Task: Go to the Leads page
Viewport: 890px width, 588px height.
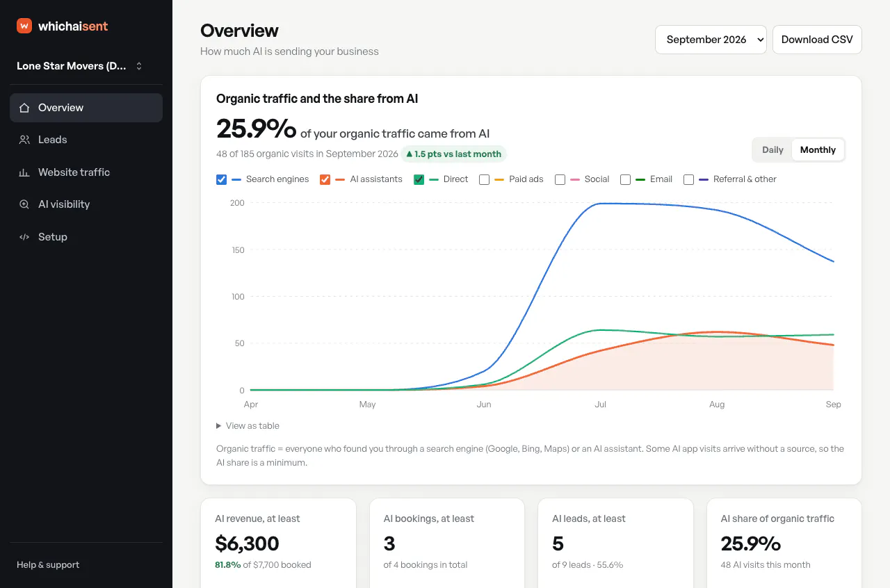Action: [86, 140]
